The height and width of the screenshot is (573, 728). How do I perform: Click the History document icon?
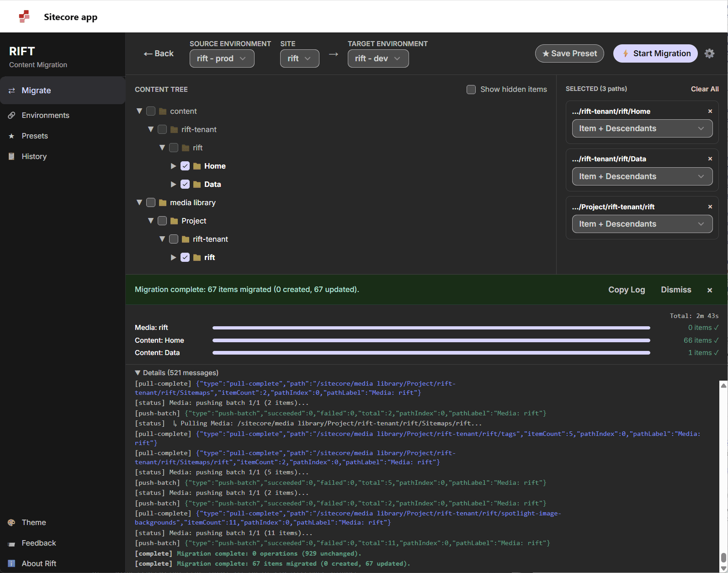(11, 156)
